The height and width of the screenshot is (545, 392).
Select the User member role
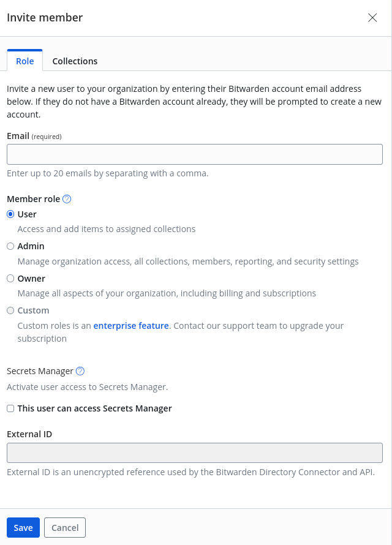(10, 214)
